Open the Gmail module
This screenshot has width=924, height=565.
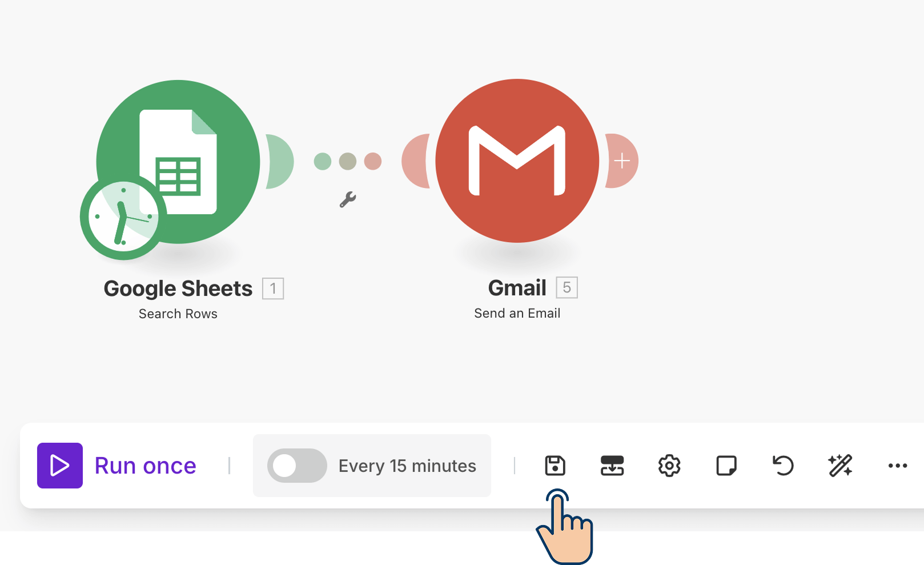point(517,161)
